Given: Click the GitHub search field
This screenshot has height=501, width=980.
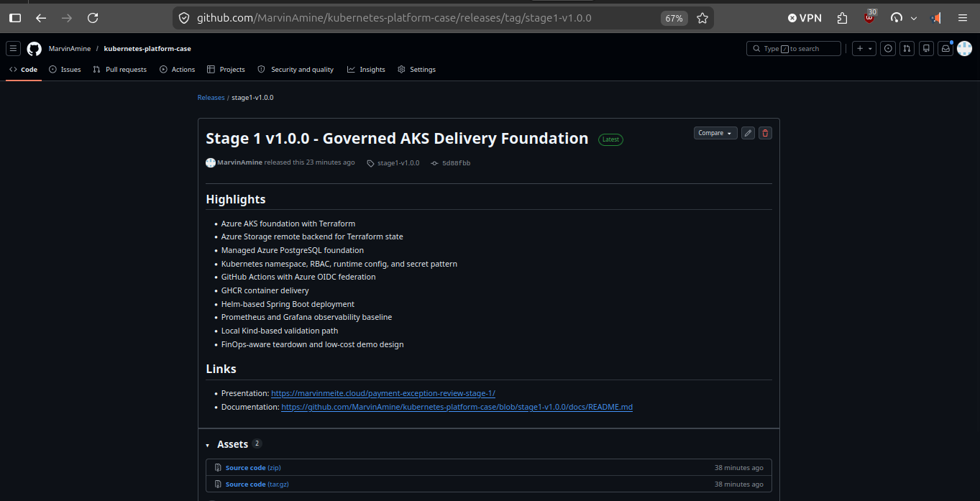Looking at the screenshot, I should tap(794, 49).
